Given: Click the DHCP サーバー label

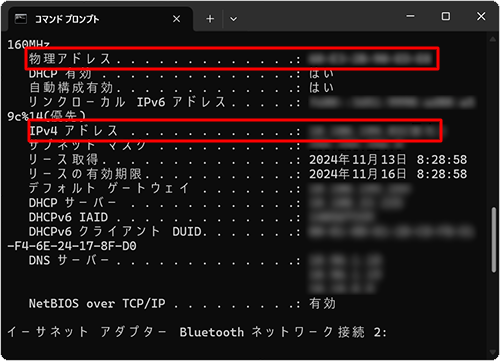Looking at the screenshot, I should tap(72, 203).
